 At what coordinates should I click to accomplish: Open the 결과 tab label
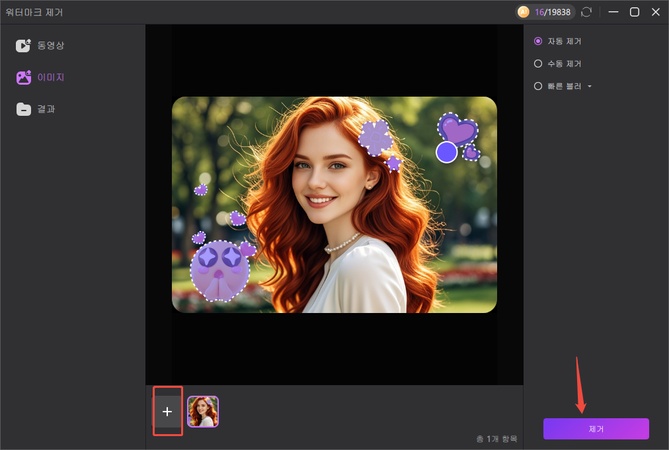[47, 109]
